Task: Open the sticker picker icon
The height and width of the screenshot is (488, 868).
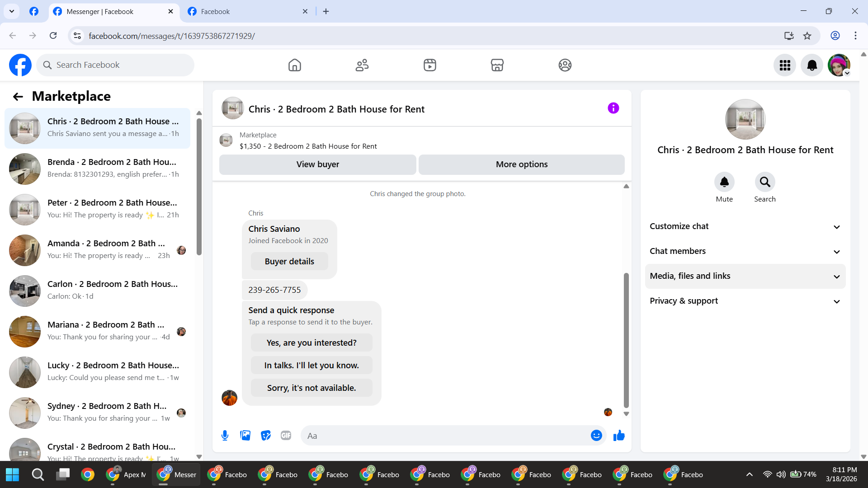Action: point(266,436)
